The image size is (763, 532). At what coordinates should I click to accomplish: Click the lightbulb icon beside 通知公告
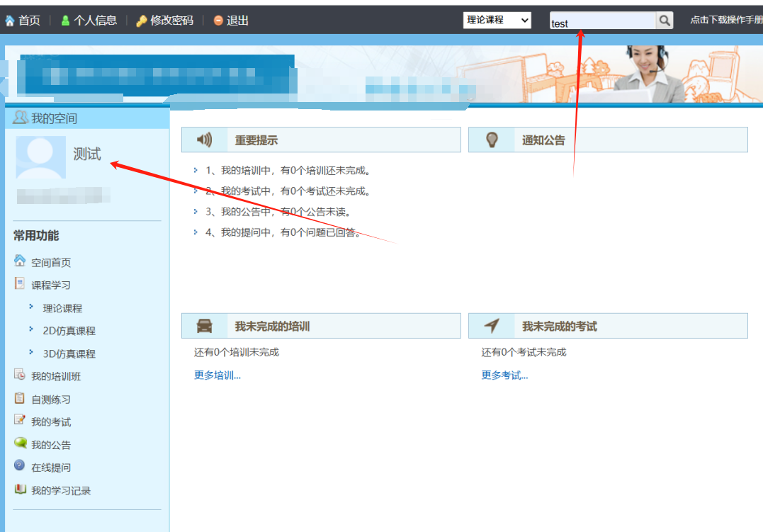(x=492, y=140)
